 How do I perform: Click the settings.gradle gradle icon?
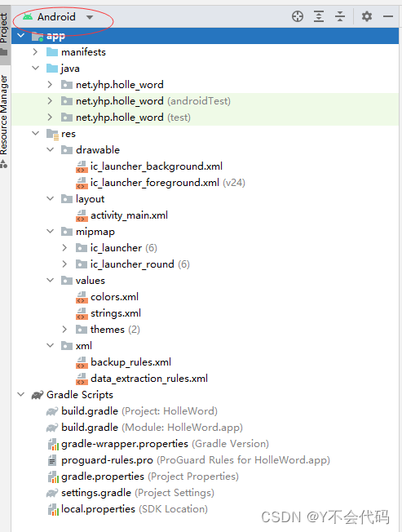(x=52, y=493)
